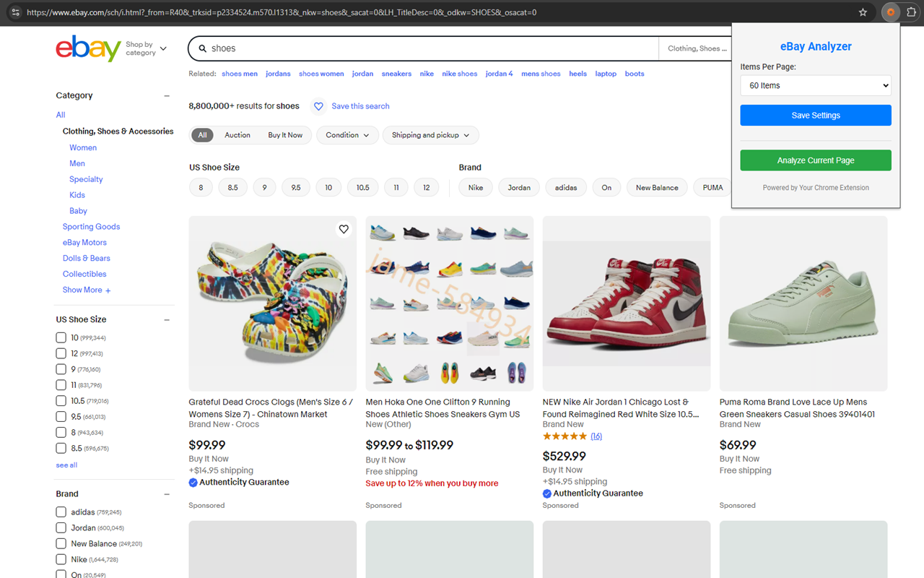Select the size 8.5 chip
Viewport: 924px width, 578px height.
tap(233, 188)
